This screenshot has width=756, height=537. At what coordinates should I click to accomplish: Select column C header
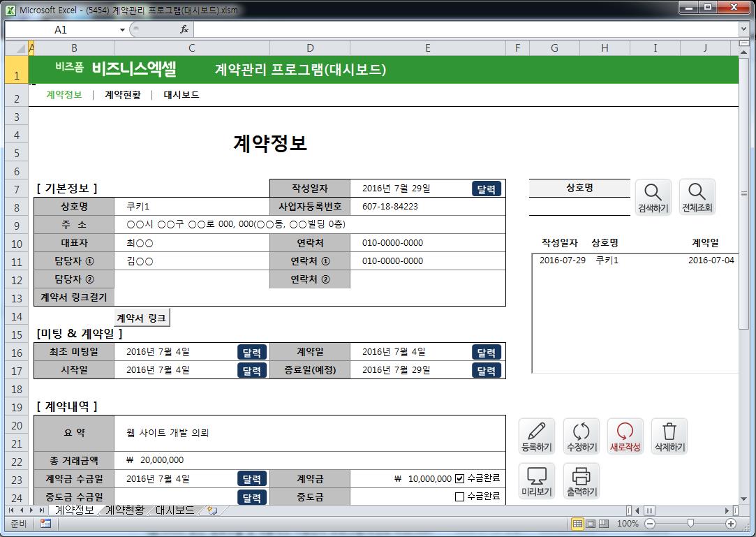[x=192, y=47]
